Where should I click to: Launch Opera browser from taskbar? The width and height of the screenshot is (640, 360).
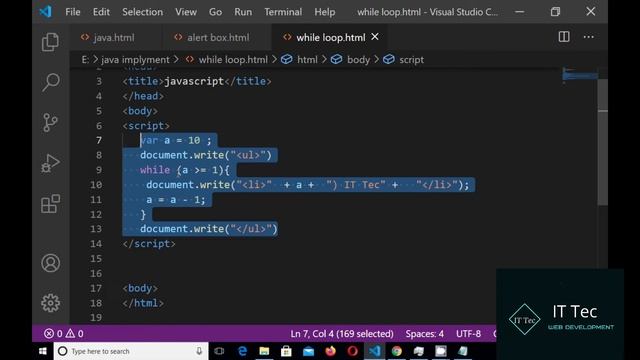[352, 351]
